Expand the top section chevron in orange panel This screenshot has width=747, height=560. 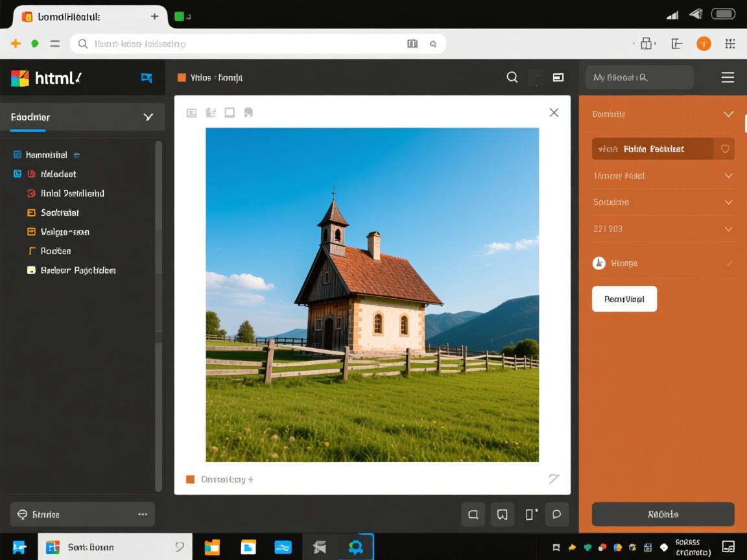(x=728, y=114)
